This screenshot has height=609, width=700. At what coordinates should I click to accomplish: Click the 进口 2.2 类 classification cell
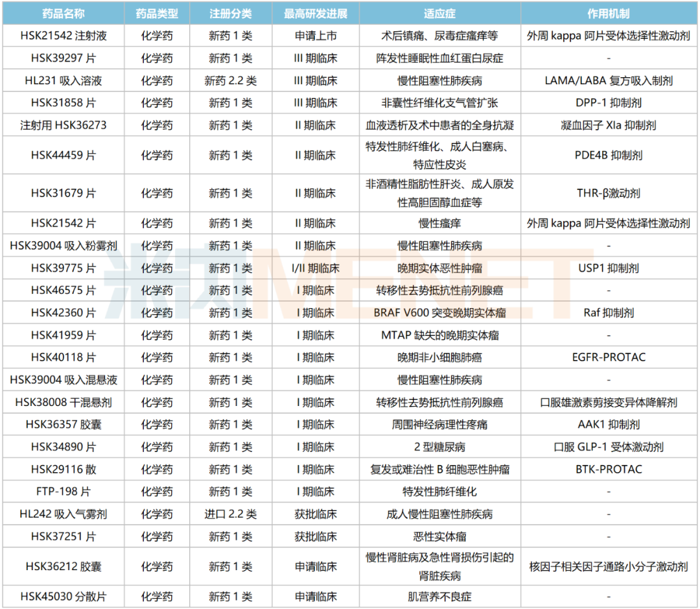point(231,514)
